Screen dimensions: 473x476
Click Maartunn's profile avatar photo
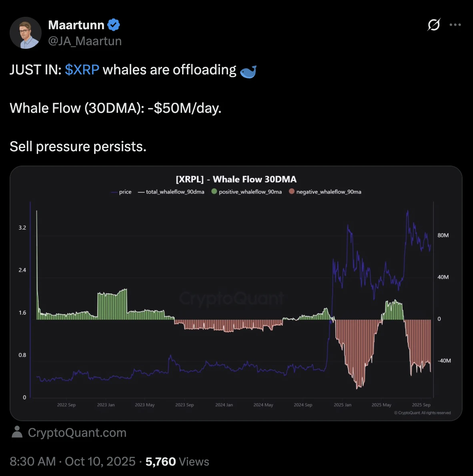pos(26,33)
